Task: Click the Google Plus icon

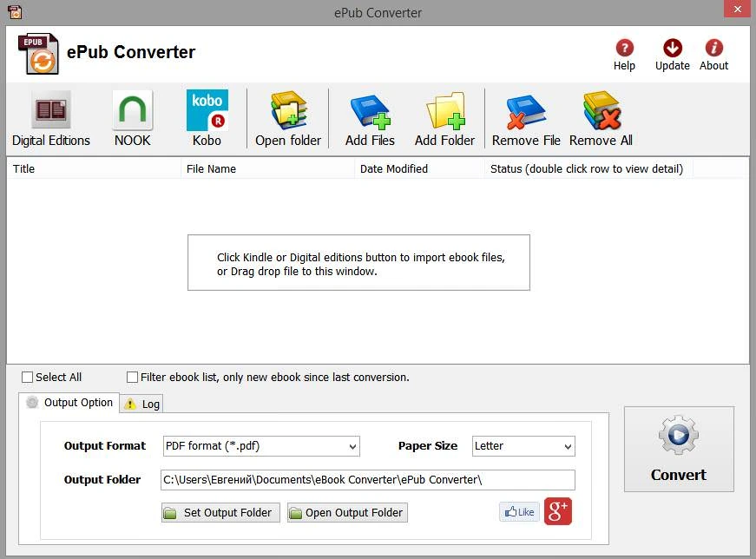Action: point(558,511)
